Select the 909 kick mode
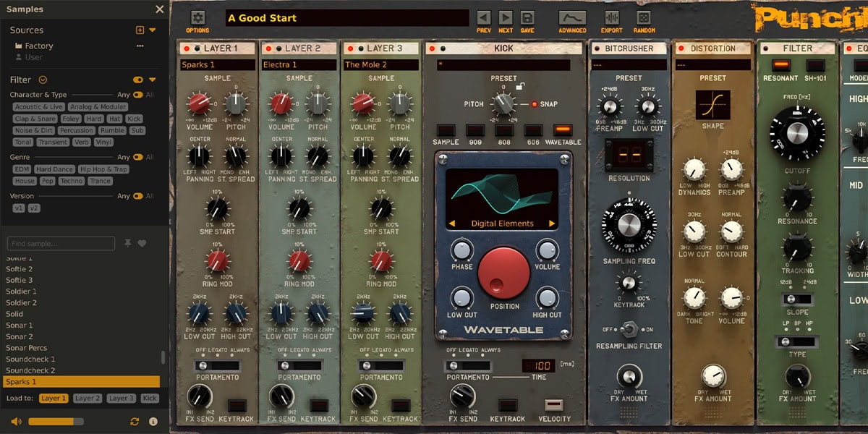 pyautogui.click(x=475, y=130)
